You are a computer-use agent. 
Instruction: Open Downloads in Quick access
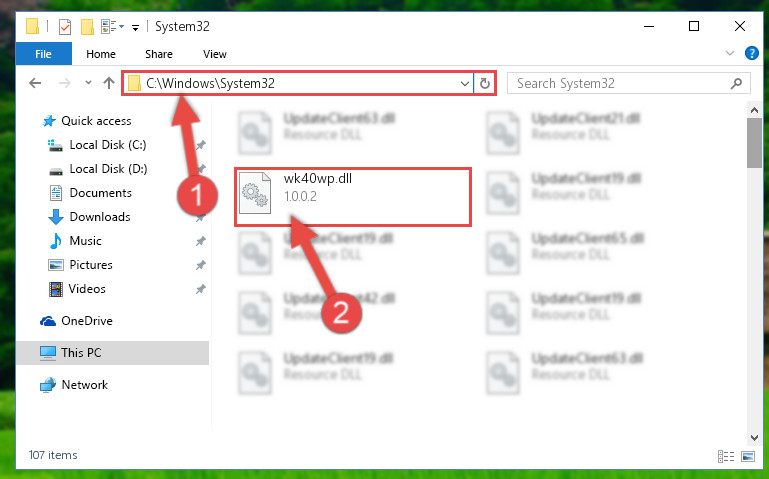point(100,217)
